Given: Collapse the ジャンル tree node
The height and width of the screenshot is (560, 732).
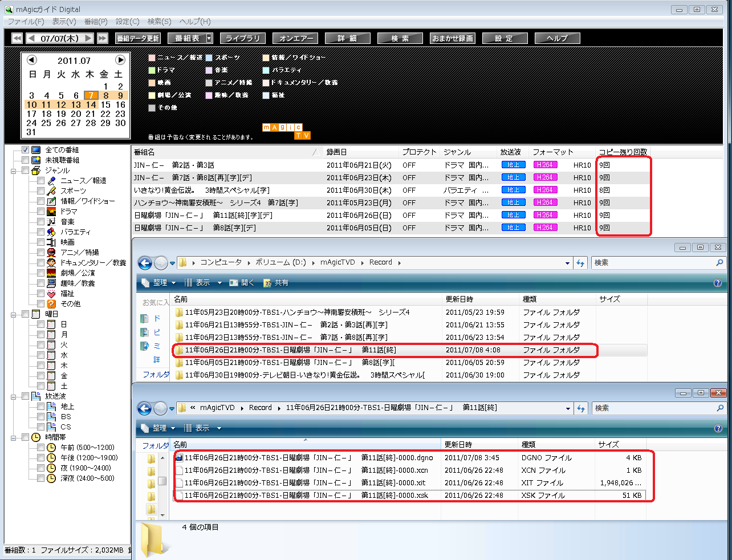Looking at the screenshot, I should coord(13,171).
